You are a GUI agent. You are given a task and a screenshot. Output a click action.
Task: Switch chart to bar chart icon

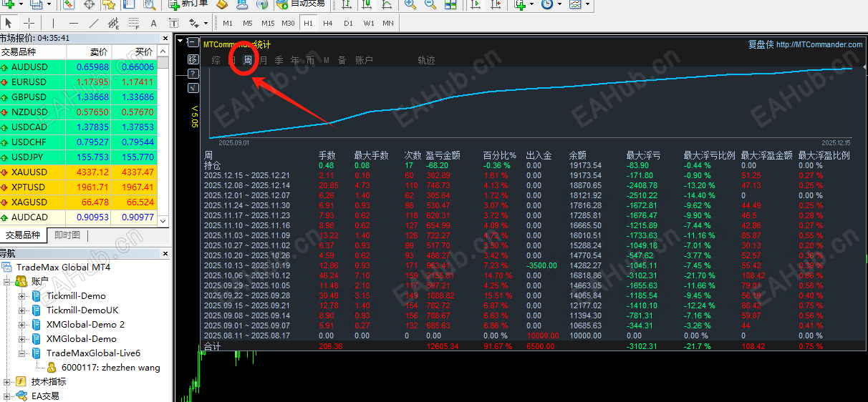[x=347, y=4]
